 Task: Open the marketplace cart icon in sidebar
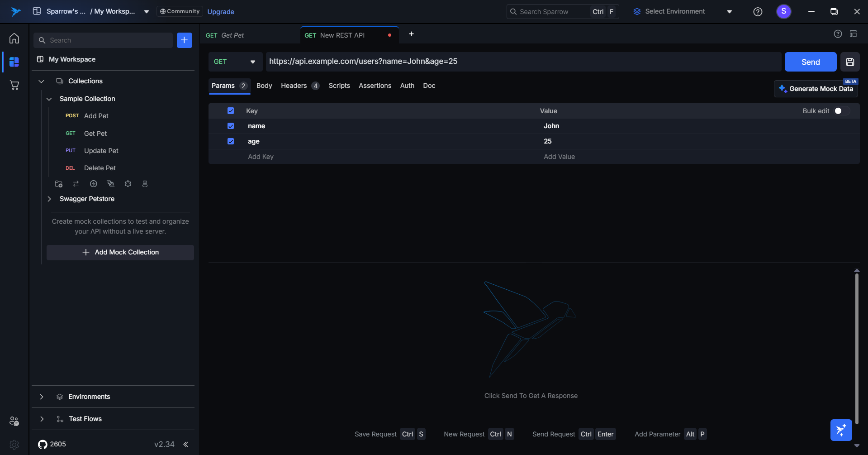click(14, 85)
